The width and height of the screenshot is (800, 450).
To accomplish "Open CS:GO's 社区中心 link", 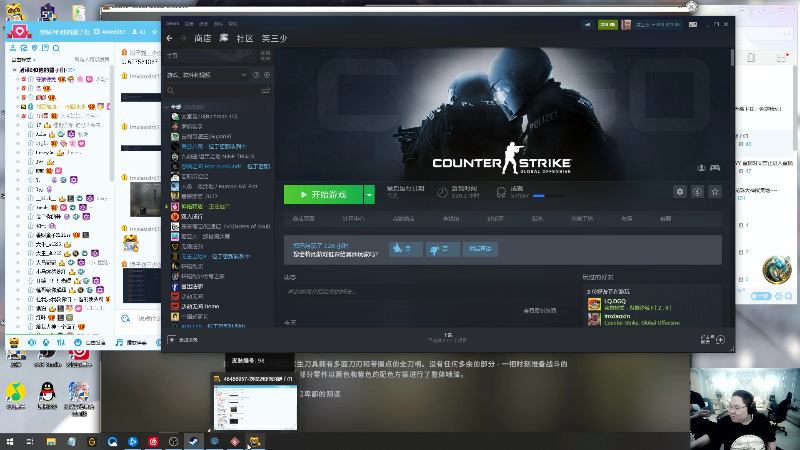I will point(354,218).
